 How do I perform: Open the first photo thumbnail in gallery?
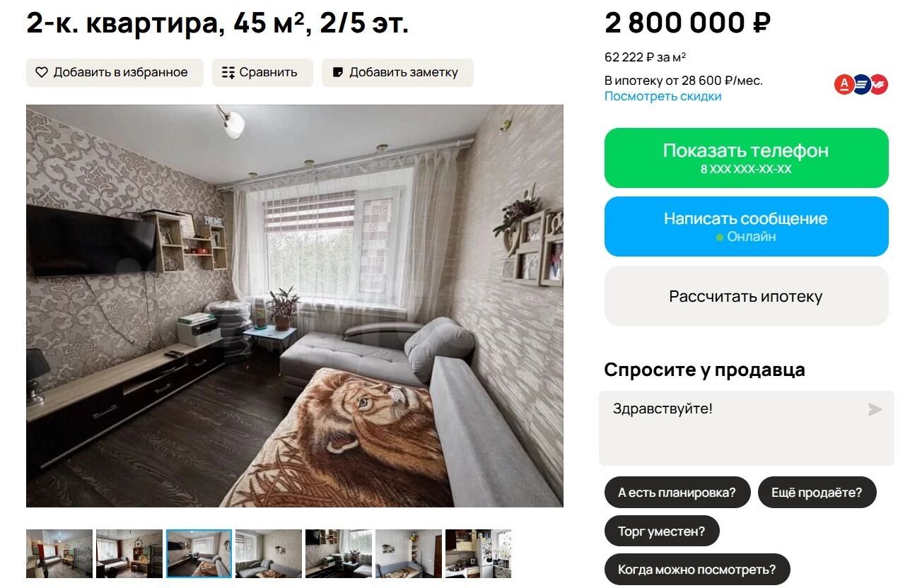(59, 554)
